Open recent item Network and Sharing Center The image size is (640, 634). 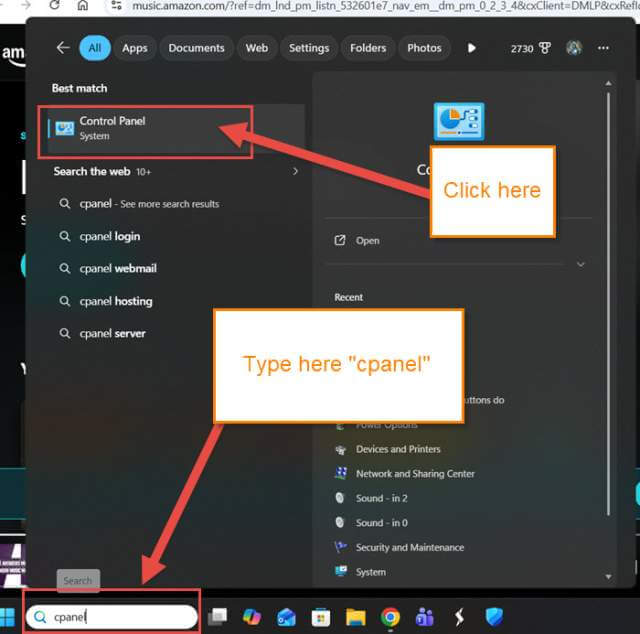click(415, 474)
